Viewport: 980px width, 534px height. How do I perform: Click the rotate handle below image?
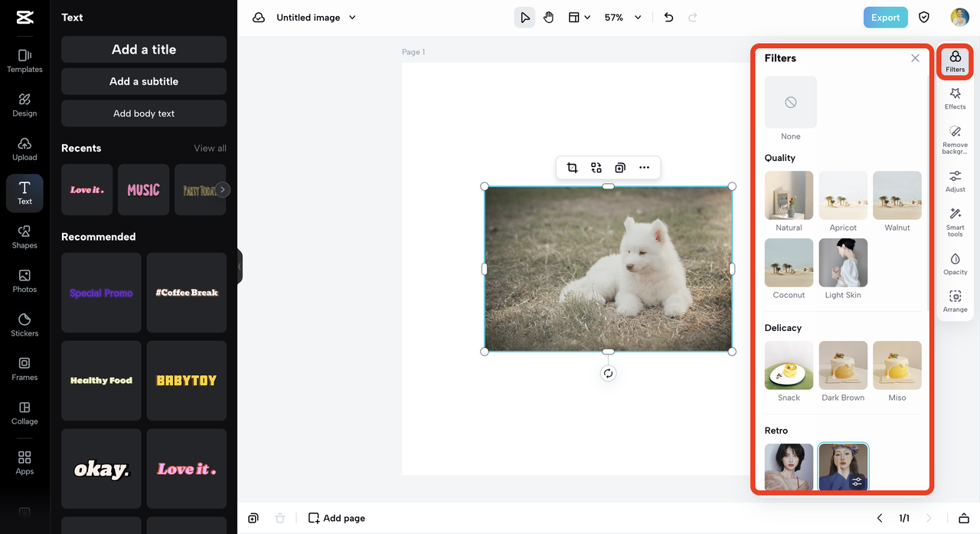(x=608, y=374)
